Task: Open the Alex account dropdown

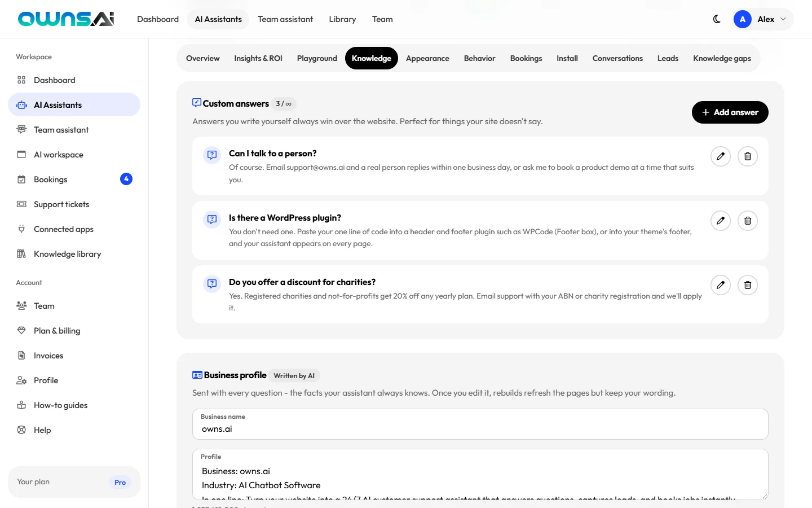Action: tap(763, 19)
